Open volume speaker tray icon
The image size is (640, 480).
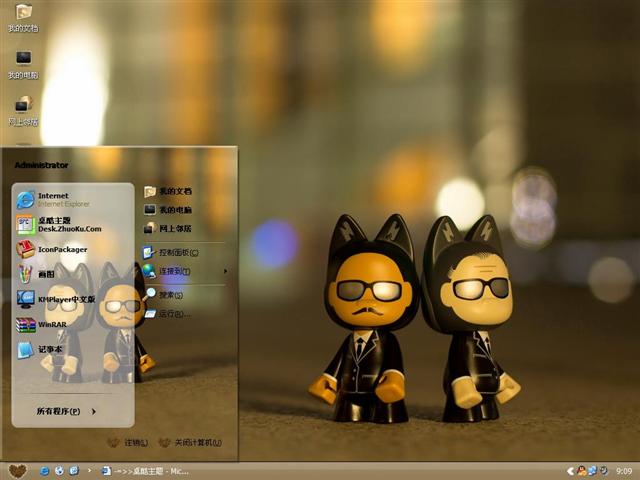(603, 471)
